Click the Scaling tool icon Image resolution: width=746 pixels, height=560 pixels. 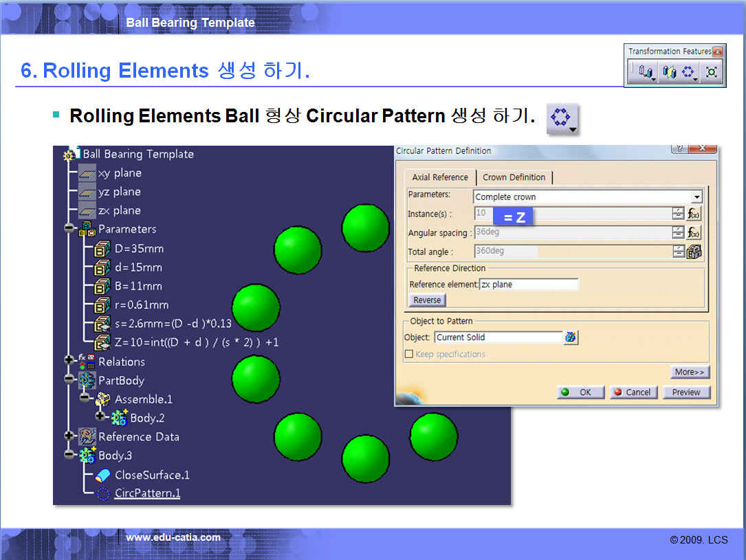(712, 72)
